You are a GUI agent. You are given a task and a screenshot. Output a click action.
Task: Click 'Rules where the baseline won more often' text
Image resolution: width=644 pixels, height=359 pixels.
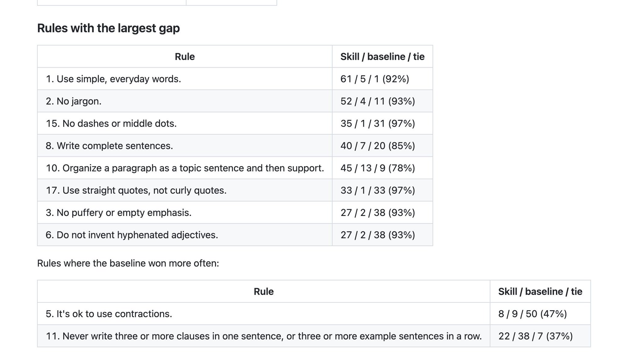tap(128, 263)
